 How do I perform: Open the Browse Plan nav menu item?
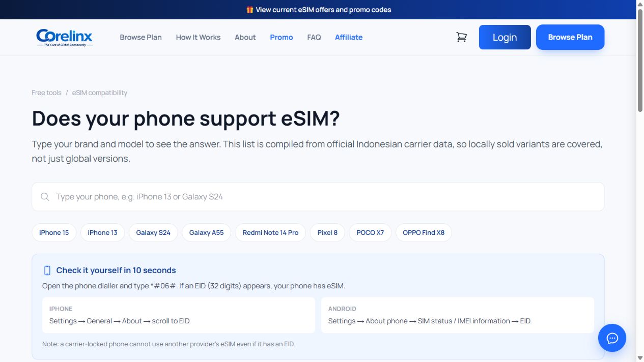pos(141,37)
